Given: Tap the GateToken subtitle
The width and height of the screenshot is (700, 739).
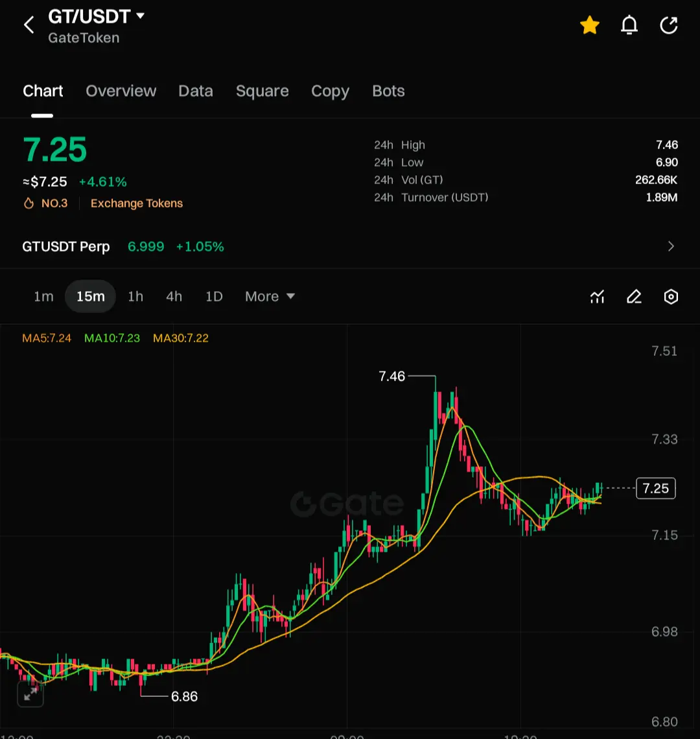Looking at the screenshot, I should (x=84, y=38).
